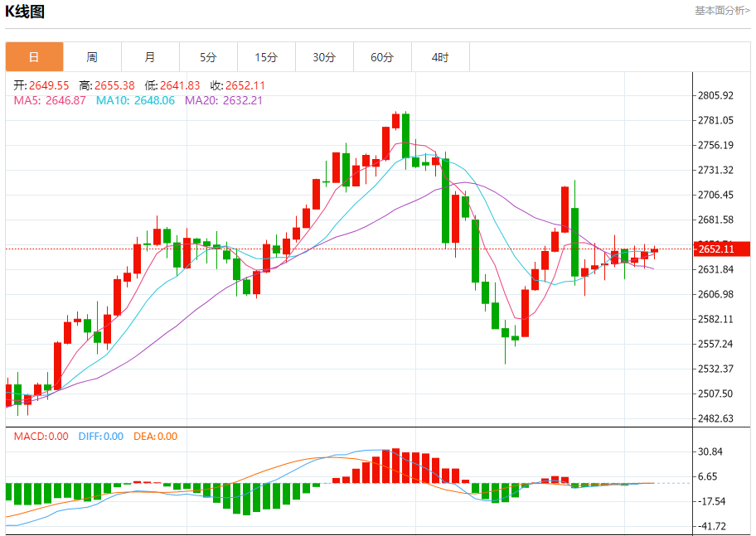The image size is (756, 536).
Task: Click the low price 2641.83
Action: (x=180, y=86)
